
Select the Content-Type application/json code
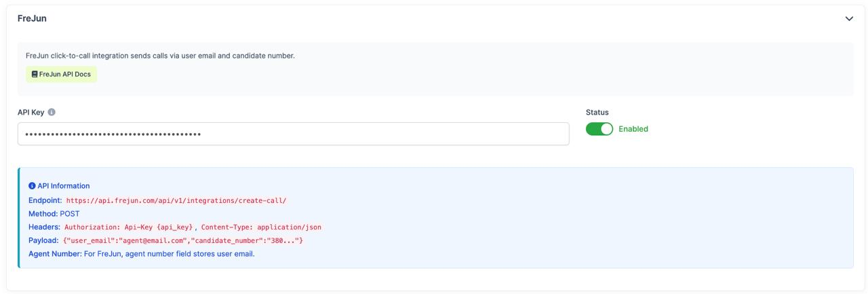click(261, 227)
